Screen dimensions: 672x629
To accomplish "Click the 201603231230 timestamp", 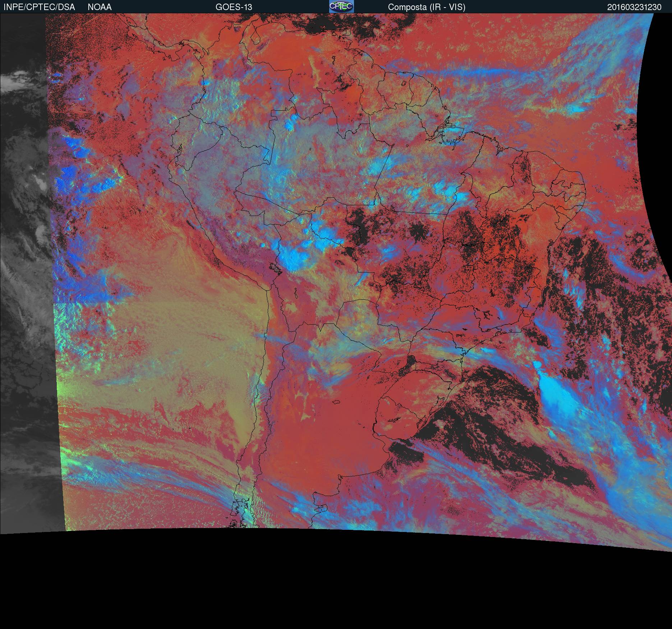I will [x=634, y=7].
